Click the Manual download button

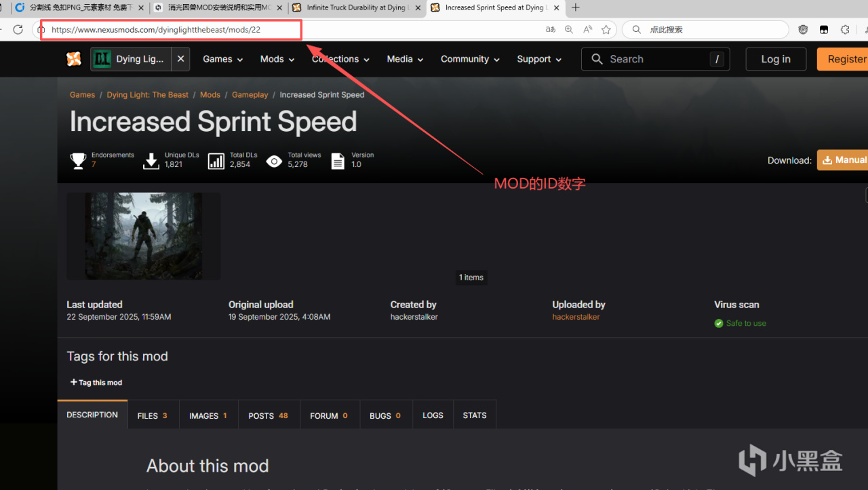pos(843,160)
